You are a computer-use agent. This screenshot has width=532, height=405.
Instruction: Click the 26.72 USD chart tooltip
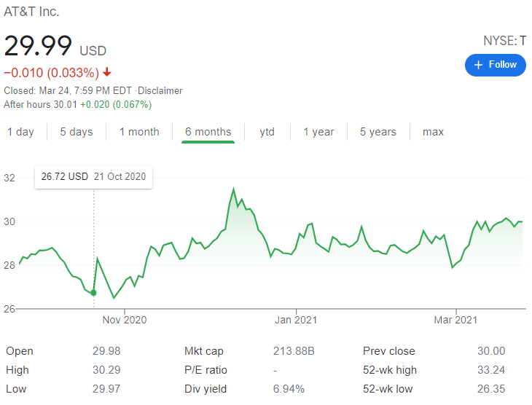[93, 177]
